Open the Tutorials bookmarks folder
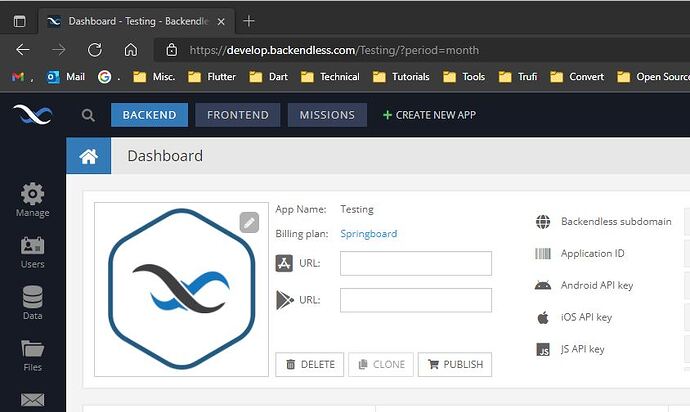This screenshot has width=690, height=412. 401,77
